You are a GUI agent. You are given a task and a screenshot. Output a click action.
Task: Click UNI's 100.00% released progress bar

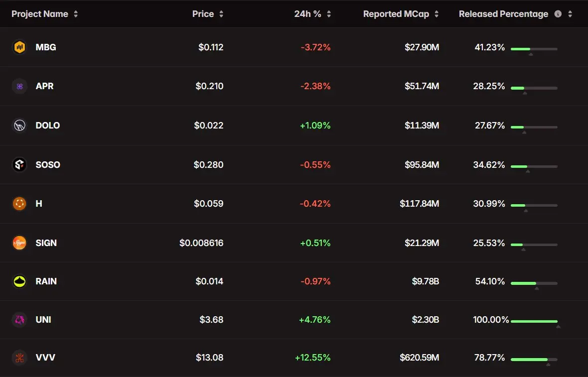coord(534,321)
